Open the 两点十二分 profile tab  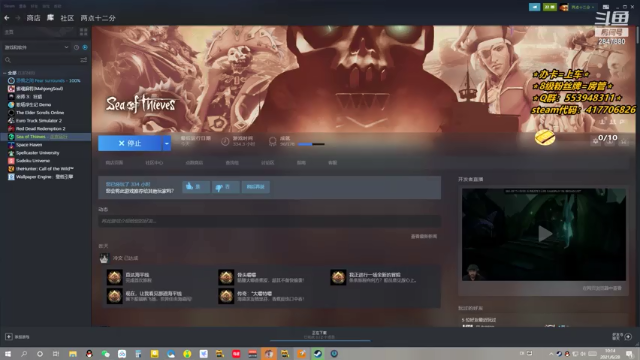[x=98, y=18]
